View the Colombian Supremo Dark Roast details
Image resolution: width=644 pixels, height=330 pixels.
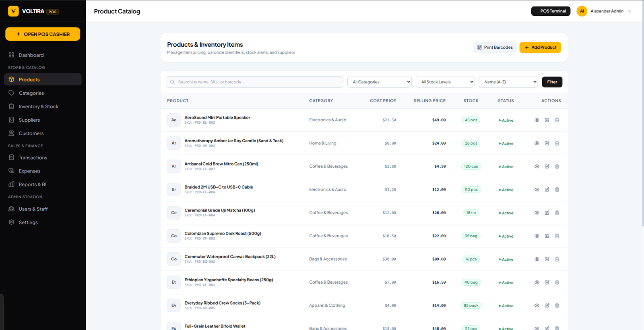[x=537, y=236]
